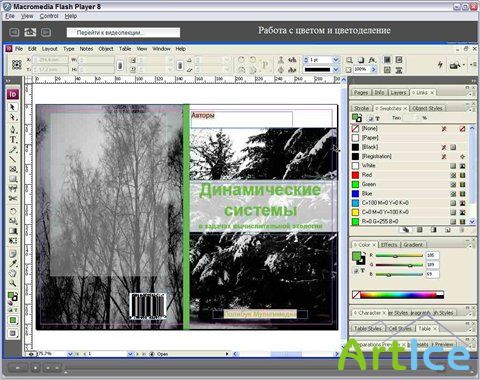Select the Red swatch row

tap(410, 175)
